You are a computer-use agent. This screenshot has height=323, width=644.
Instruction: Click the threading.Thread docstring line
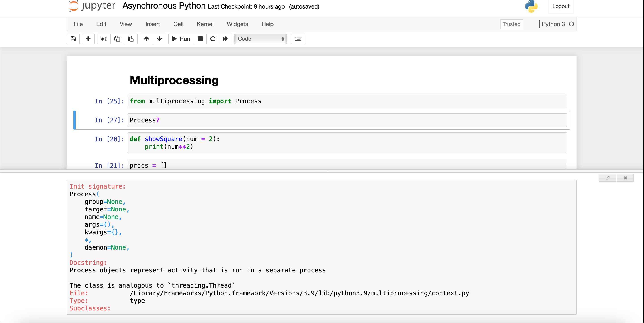click(152, 285)
